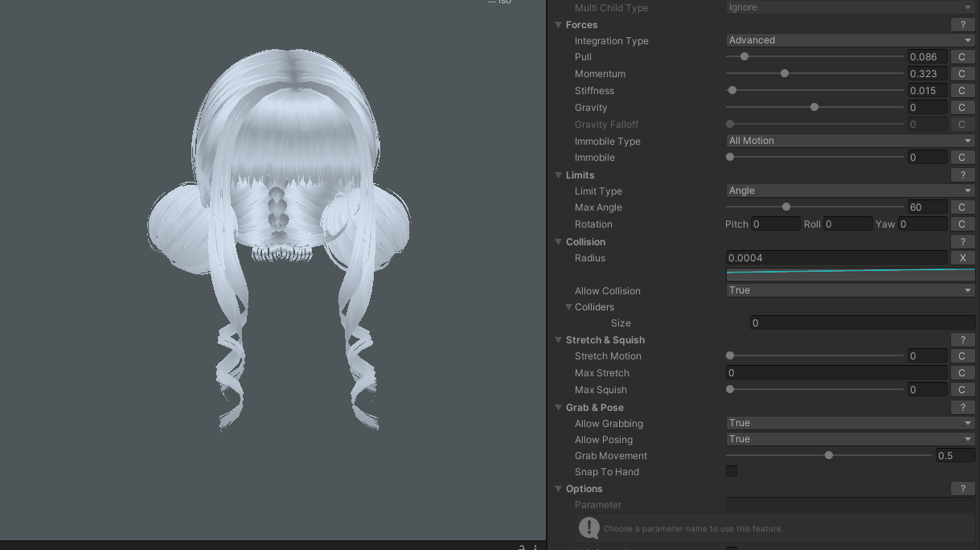Click the Colliders Size input field
Viewport: 980px width, 550px height.
[x=863, y=323]
